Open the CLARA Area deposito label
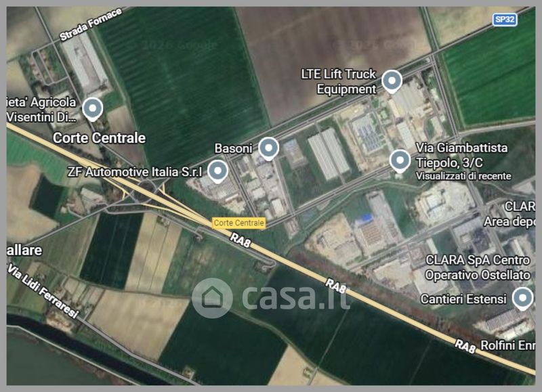Viewport: 542px width, 392px height. click(x=509, y=214)
